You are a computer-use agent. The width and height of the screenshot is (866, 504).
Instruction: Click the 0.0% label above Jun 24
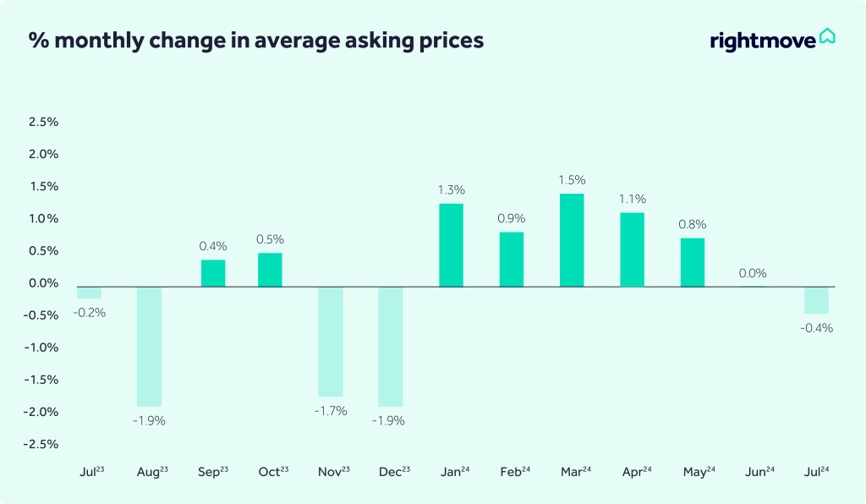pyautogui.click(x=753, y=273)
